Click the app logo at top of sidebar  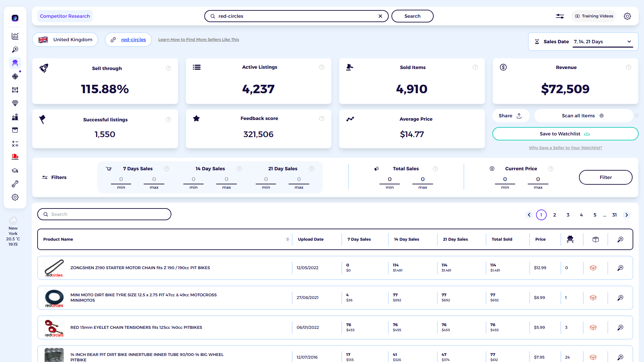tap(15, 18)
